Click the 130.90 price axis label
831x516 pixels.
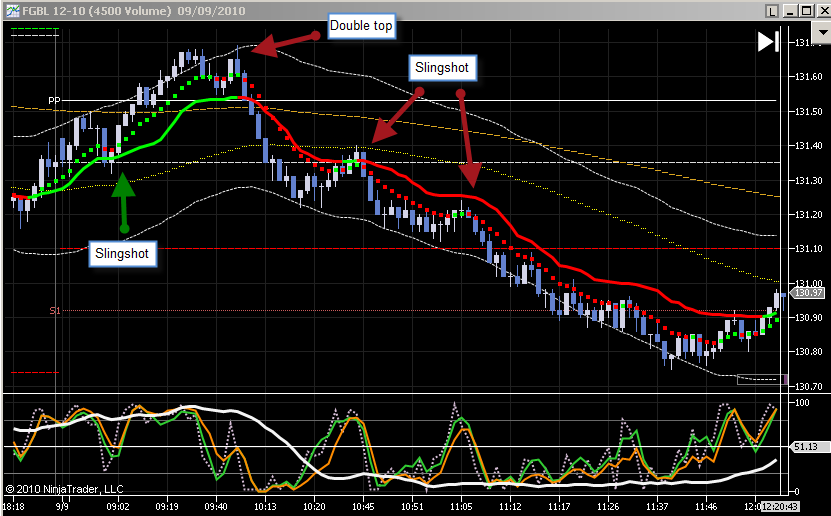tap(809, 317)
